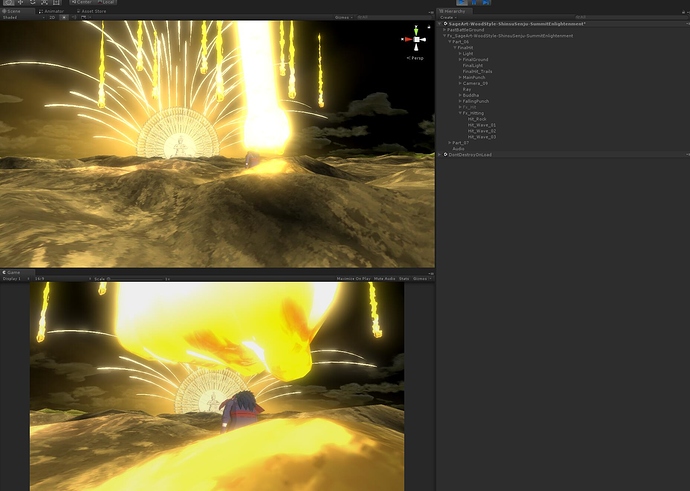Expand the Part_07 object

(x=450, y=143)
